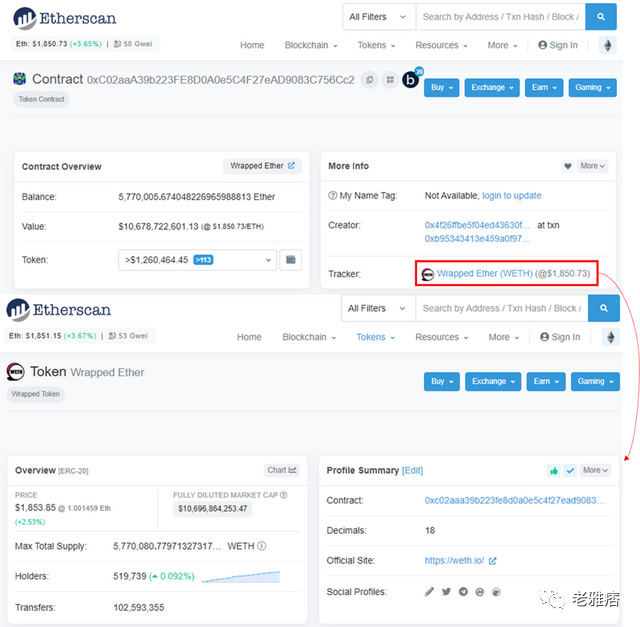Click the checkmark icon in Profile Summary

click(570, 471)
